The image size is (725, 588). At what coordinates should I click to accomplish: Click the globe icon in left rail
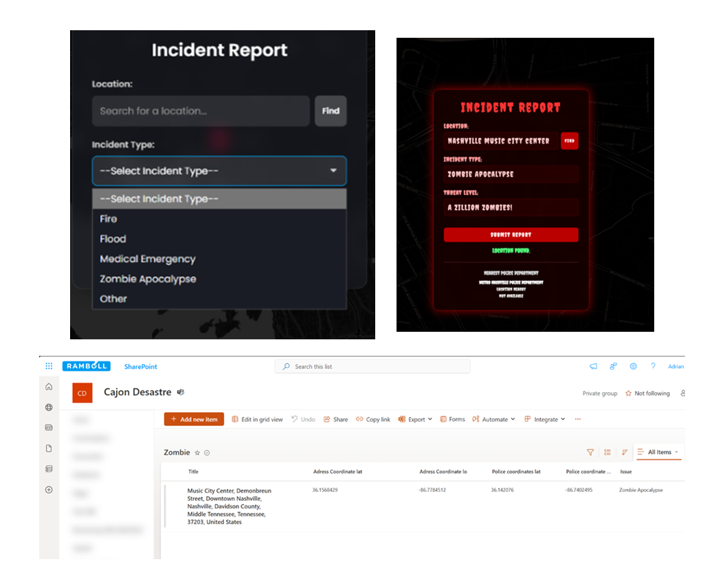tap(49, 407)
